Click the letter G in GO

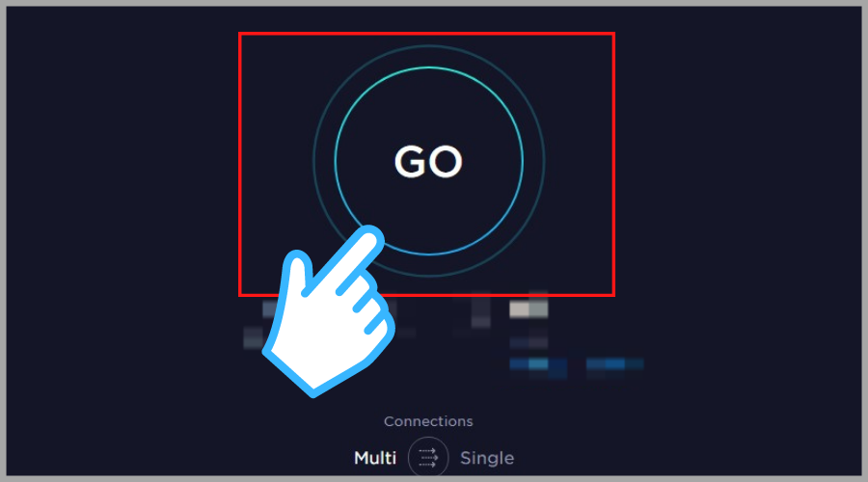[x=411, y=162]
